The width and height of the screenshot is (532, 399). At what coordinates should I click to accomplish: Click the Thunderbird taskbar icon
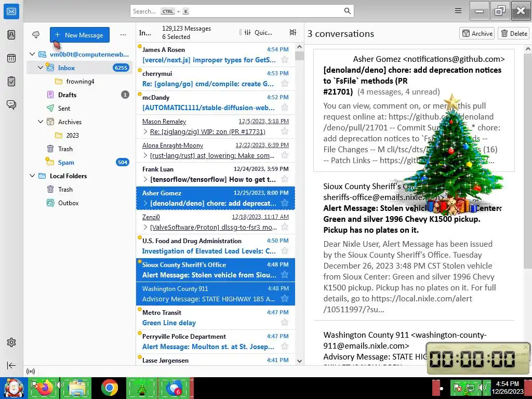pos(175,388)
